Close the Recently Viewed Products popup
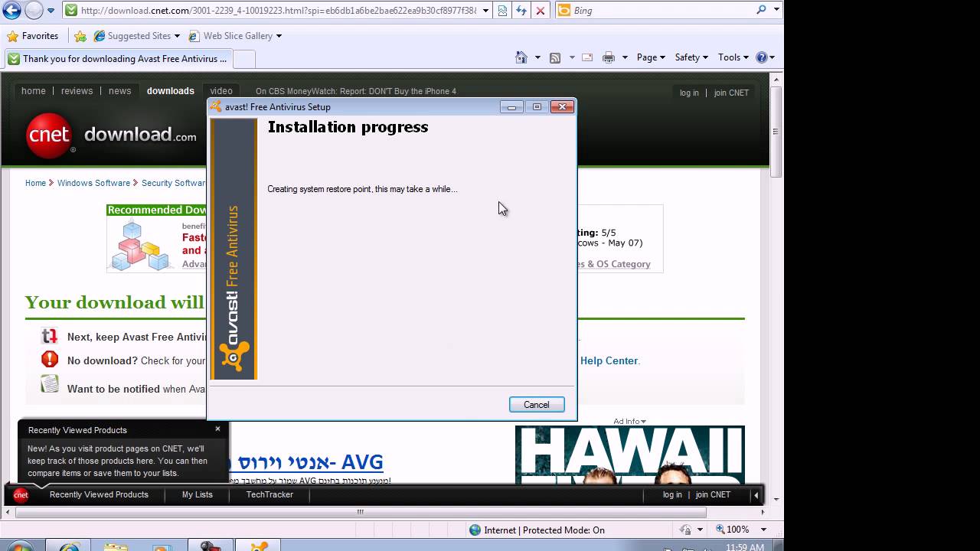 217,429
